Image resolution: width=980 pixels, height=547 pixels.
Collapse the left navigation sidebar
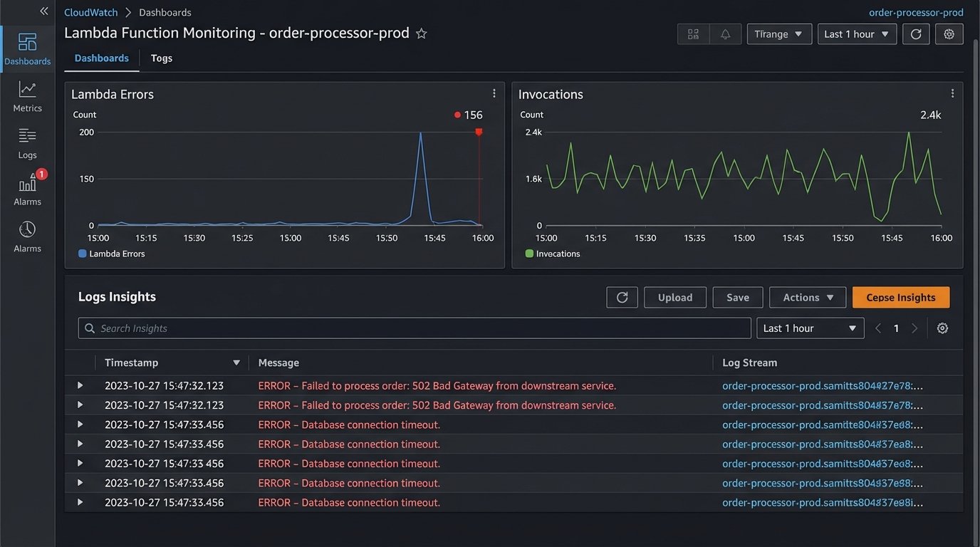pyautogui.click(x=43, y=11)
